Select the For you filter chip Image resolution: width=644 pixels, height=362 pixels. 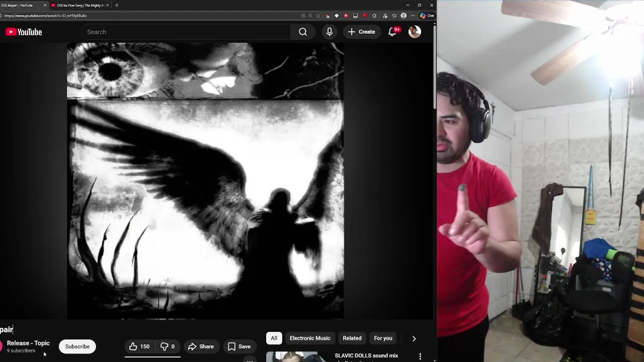383,338
